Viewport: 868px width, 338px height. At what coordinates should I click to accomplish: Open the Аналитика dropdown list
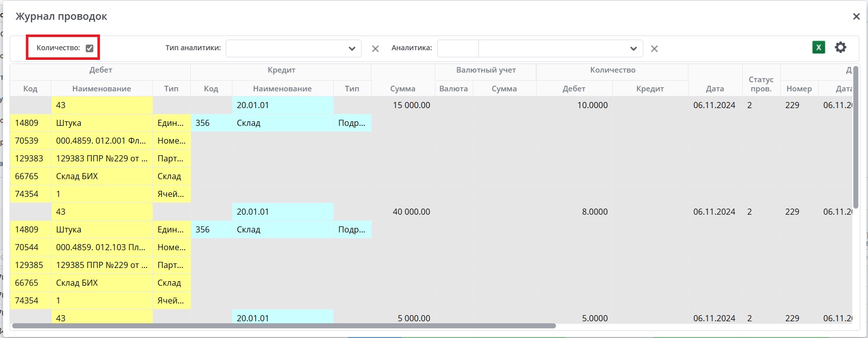pyautogui.click(x=633, y=49)
